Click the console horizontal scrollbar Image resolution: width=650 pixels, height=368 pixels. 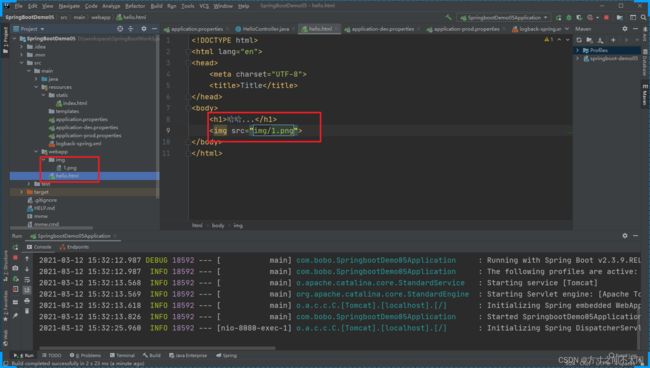[x=157, y=348]
